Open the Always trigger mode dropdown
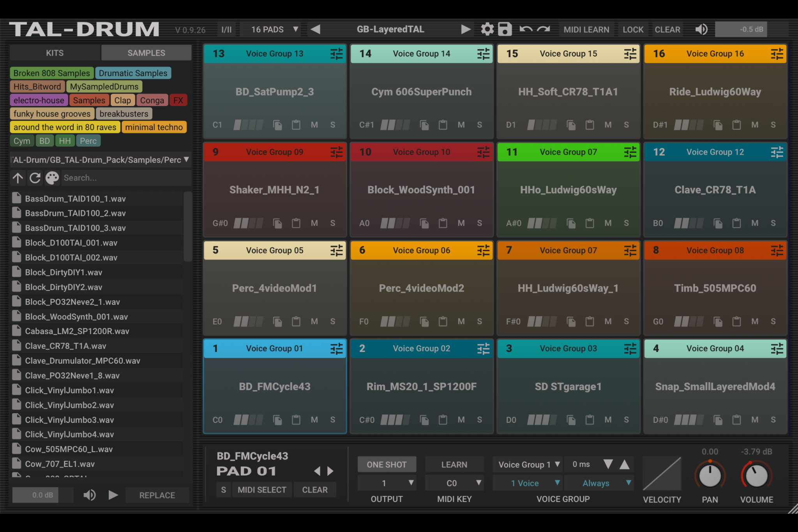This screenshot has height=532, width=798. [x=599, y=483]
